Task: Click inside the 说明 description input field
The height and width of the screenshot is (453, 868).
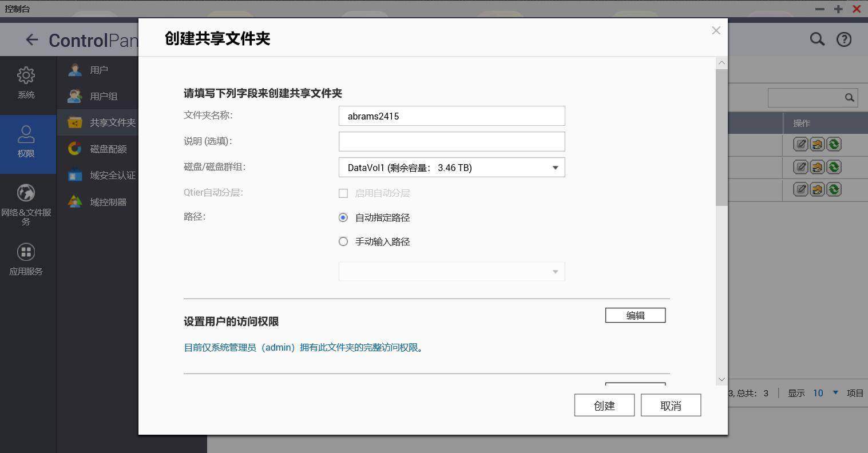Action: click(x=451, y=141)
